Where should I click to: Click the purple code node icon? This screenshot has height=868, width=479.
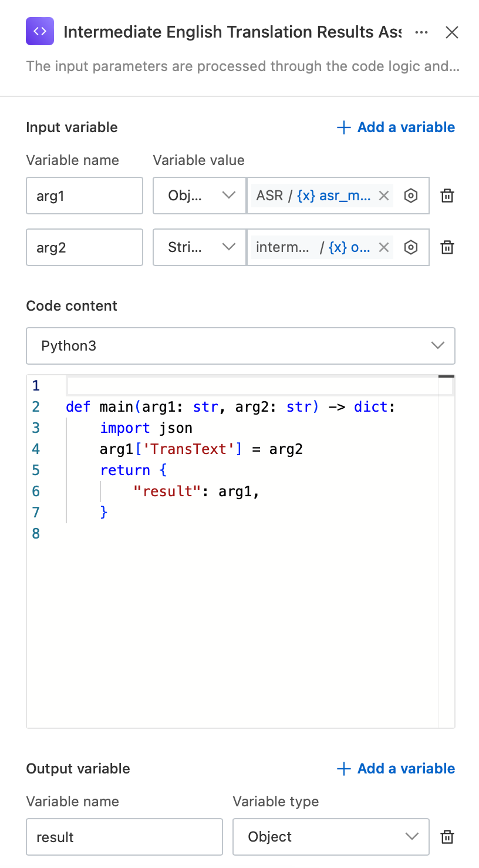point(40,32)
